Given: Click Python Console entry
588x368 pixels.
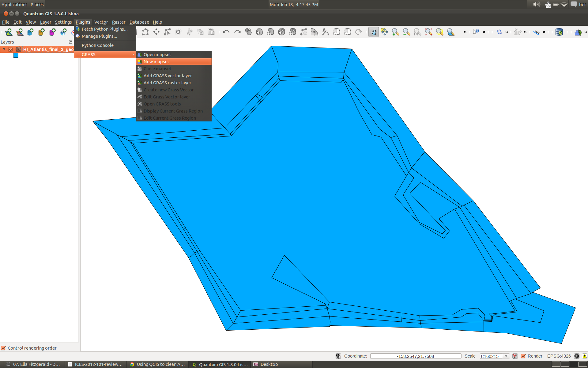Looking at the screenshot, I should [x=97, y=45].
